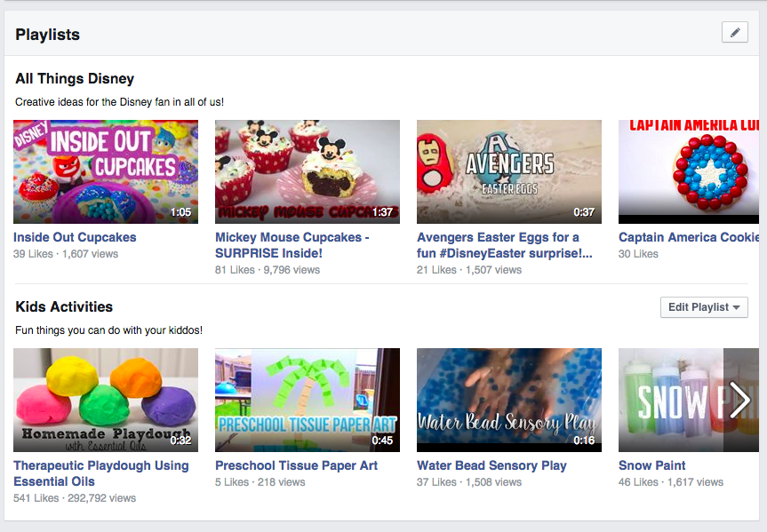767x532 pixels.
Task: Open the Mickey Mouse Cupcakes video thumbnail
Action: click(x=308, y=171)
